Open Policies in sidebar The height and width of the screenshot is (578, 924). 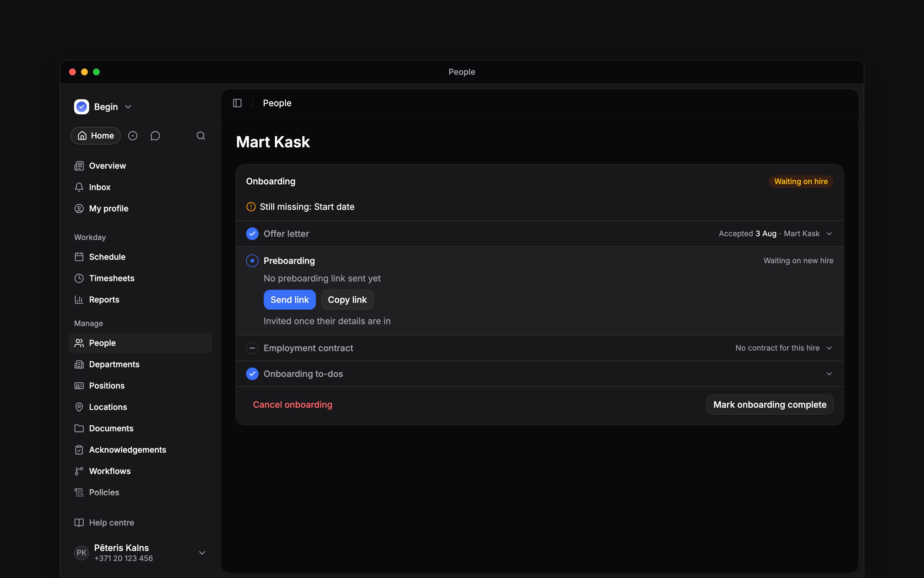141,493
